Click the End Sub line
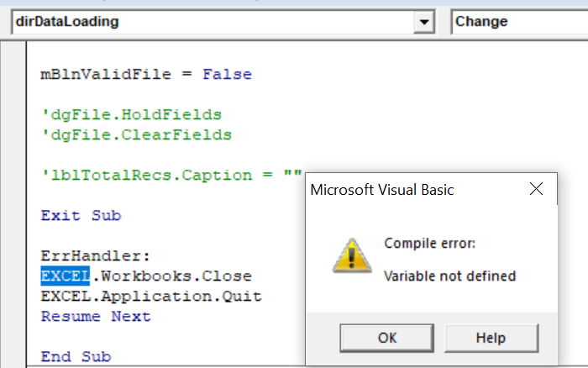This screenshot has width=588, height=368. [76, 357]
